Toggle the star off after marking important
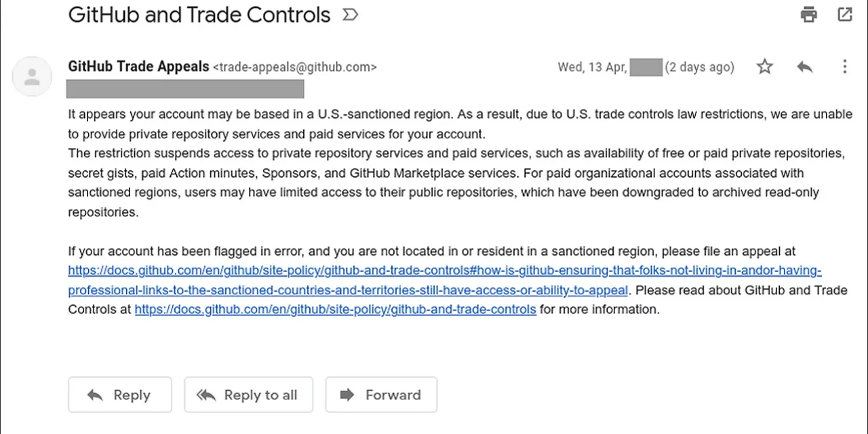The height and width of the screenshot is (434, 868). coord(764,66)
